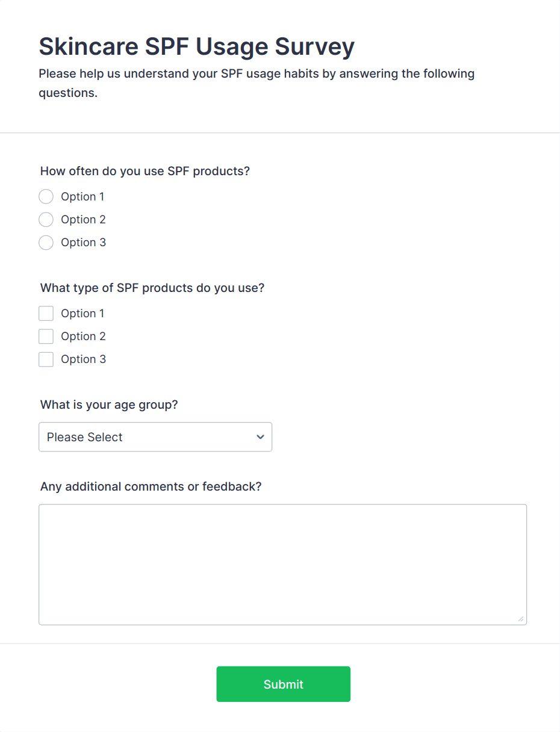This screenshot has height=732, width=560.
Task: Click the 'How often do you use SPF products?' label
Action: 145,171
